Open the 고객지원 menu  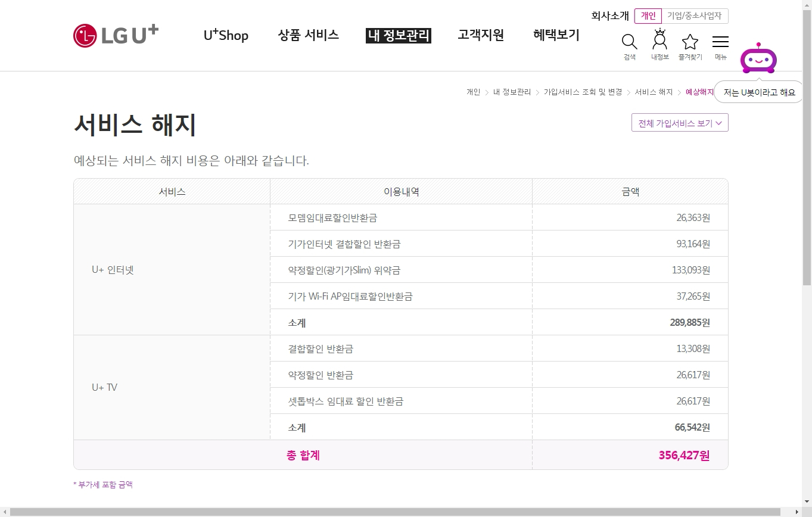click(480, 35)
